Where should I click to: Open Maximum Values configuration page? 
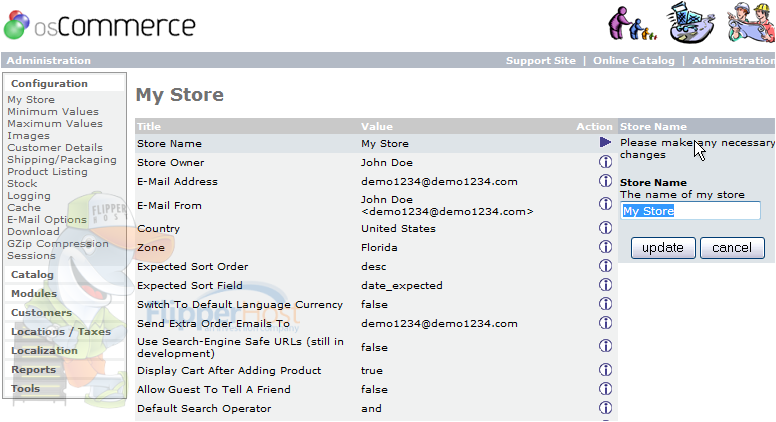54,123
